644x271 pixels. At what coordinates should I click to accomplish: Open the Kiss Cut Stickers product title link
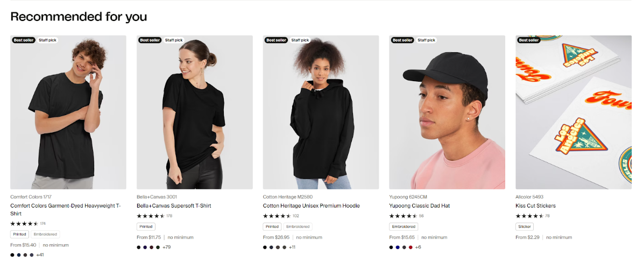535,206
